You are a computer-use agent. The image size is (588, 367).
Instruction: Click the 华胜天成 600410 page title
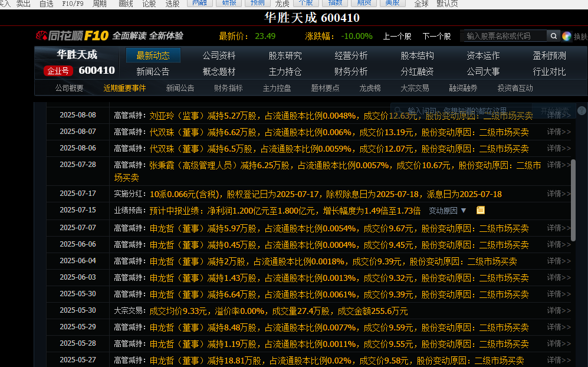[x=312, y=18]
